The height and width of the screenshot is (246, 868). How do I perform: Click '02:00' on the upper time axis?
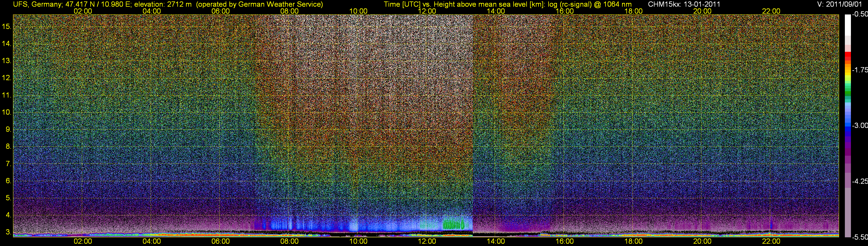tap(83, 11)
